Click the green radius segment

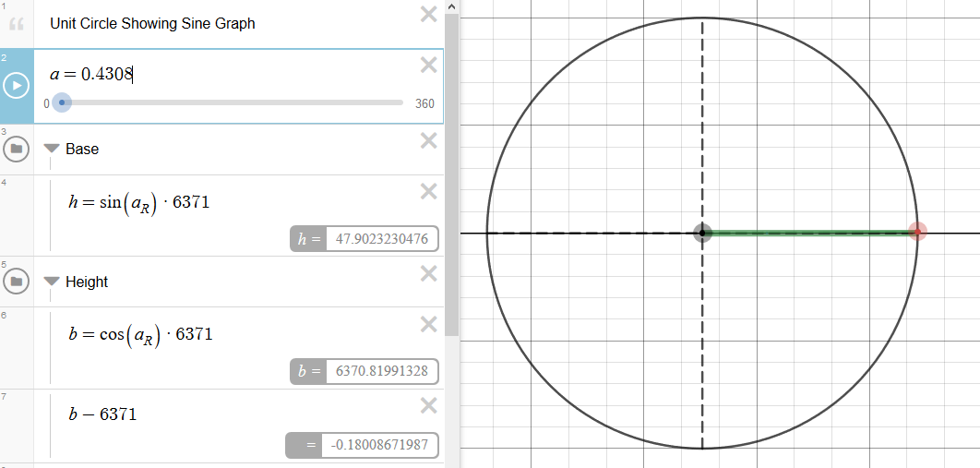coord(810,233)
